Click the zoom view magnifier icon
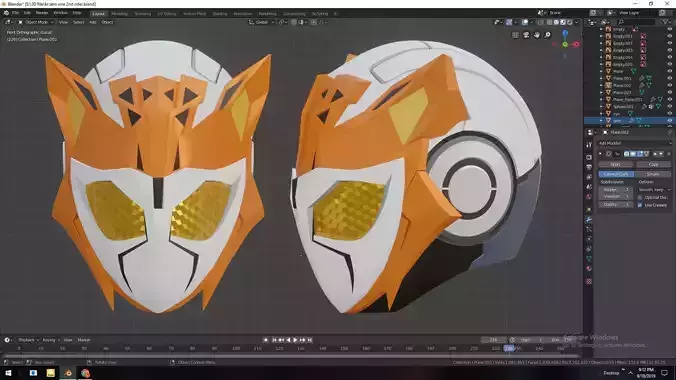 548,35
